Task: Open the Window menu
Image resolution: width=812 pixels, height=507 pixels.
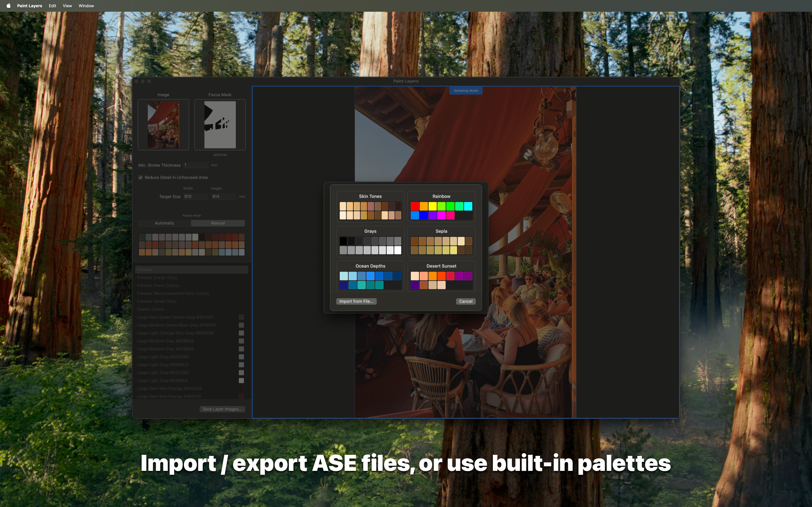Action: (x=86, y=5)
